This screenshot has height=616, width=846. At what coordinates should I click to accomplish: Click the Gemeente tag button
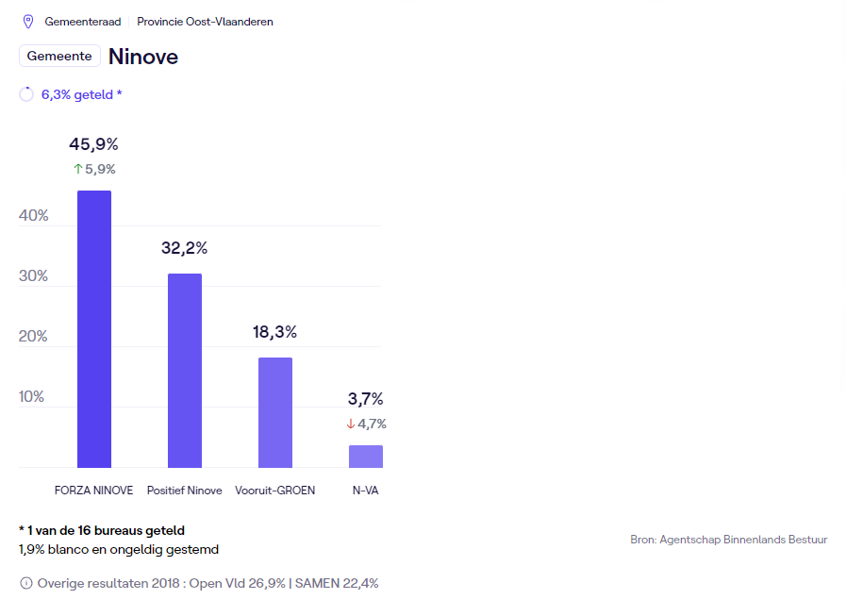59,56
